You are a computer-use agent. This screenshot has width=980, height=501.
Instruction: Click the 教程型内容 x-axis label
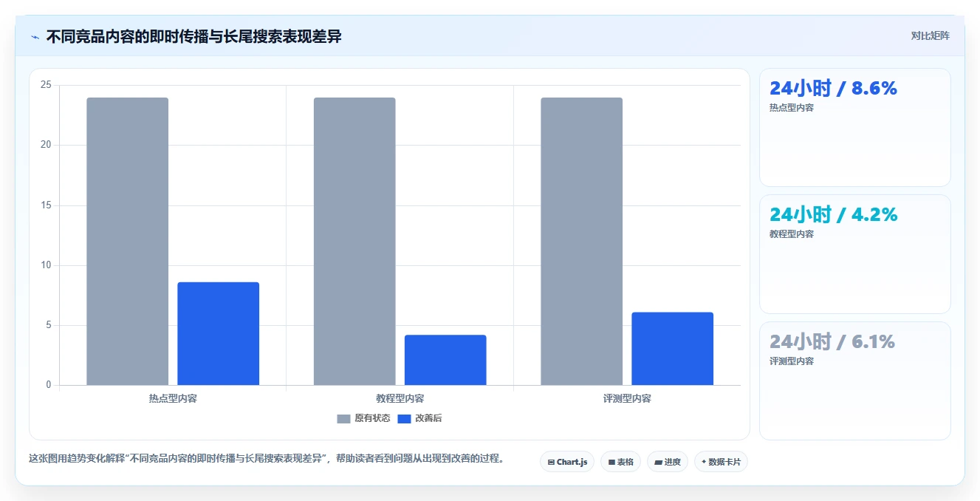pyautogui.click(x=400, y=398)
